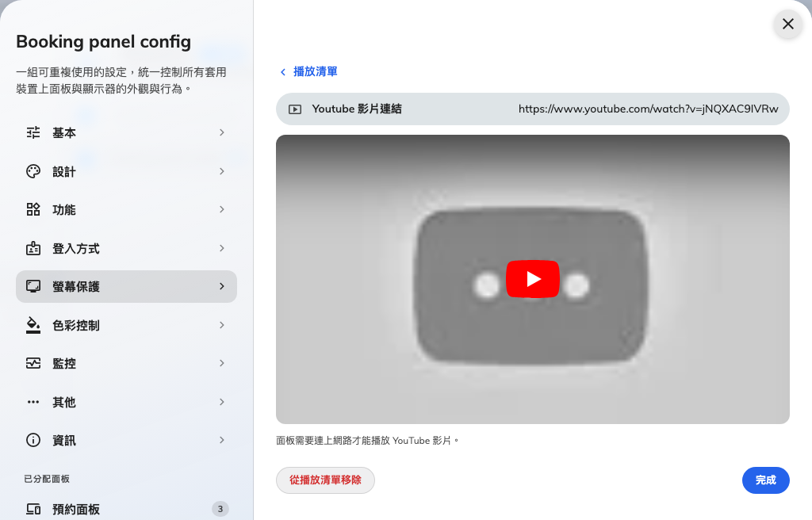Select the 螢幕保護 menu item
Viewport: 812px width, 520px height.
126,286
